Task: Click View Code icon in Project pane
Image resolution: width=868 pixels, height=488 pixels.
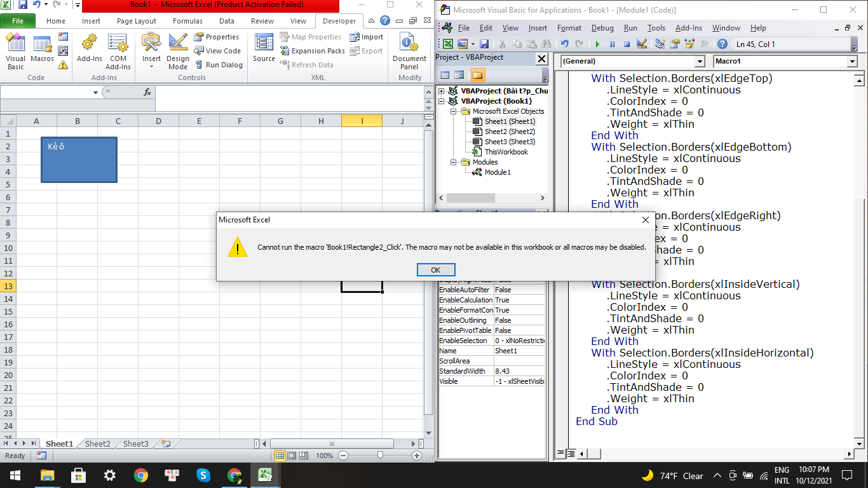Action: (x=445, y=76)
